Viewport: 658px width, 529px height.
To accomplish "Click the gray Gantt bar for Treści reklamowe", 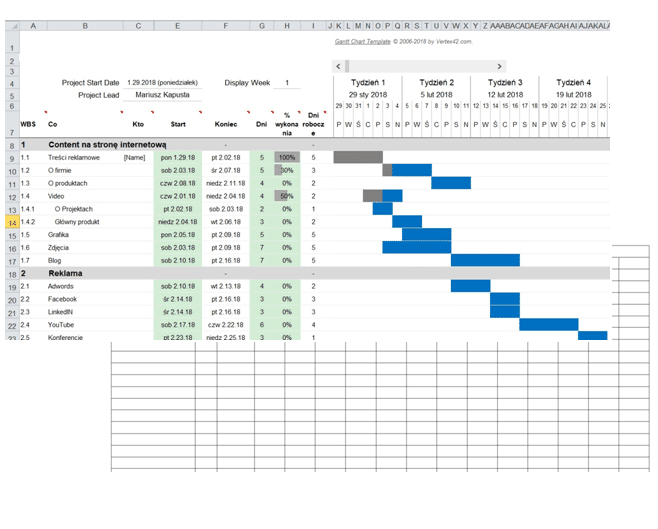I will tap(357, 157).
